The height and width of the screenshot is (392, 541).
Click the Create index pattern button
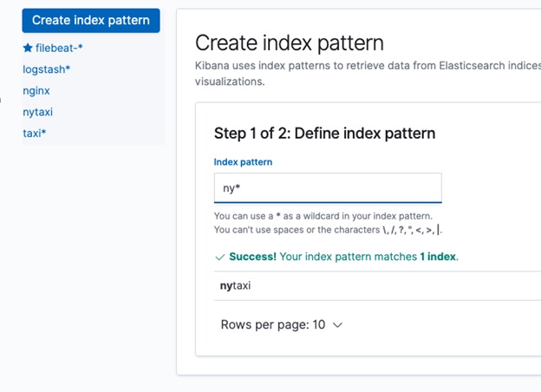click(91, 20)
